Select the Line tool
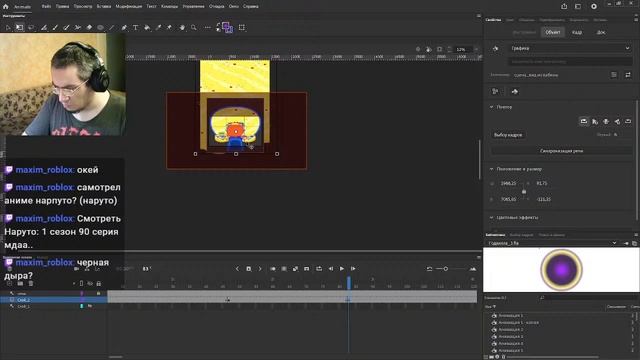 (111, 28)
